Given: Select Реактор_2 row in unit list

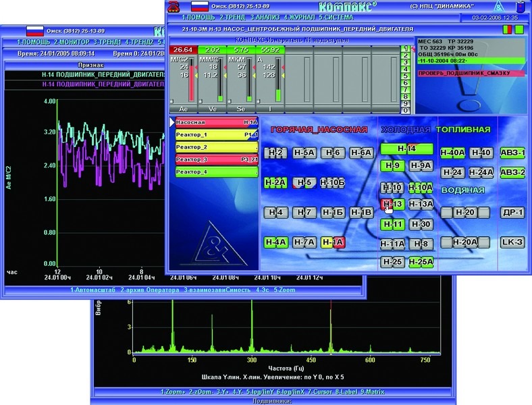Looking at the screenshot, I should coord(217,147).
